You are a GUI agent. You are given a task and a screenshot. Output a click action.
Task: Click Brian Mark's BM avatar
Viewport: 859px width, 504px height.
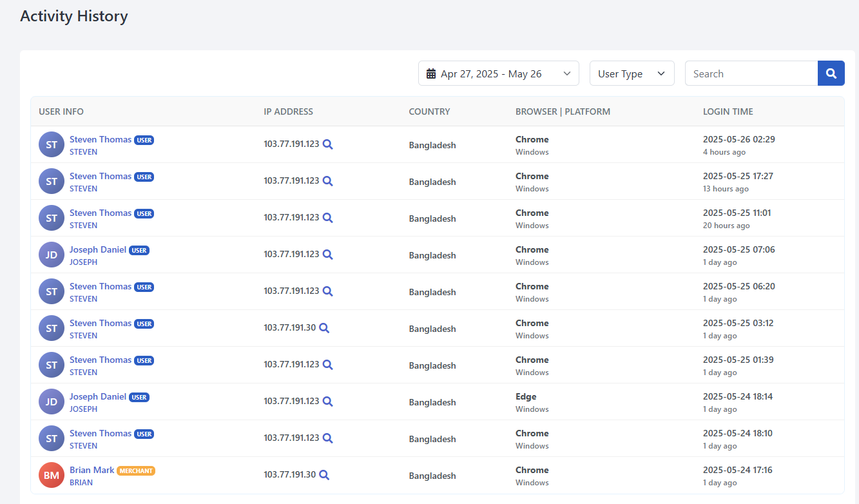click(x=52, y=475)
